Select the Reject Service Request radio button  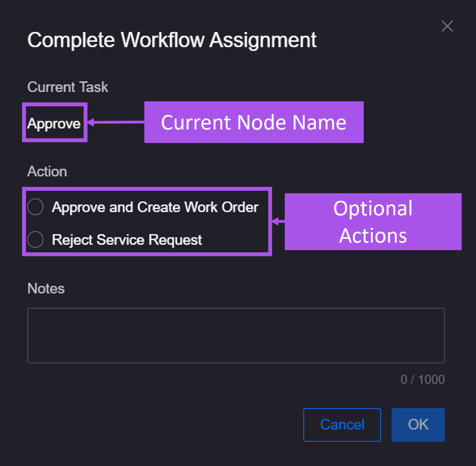36,239
